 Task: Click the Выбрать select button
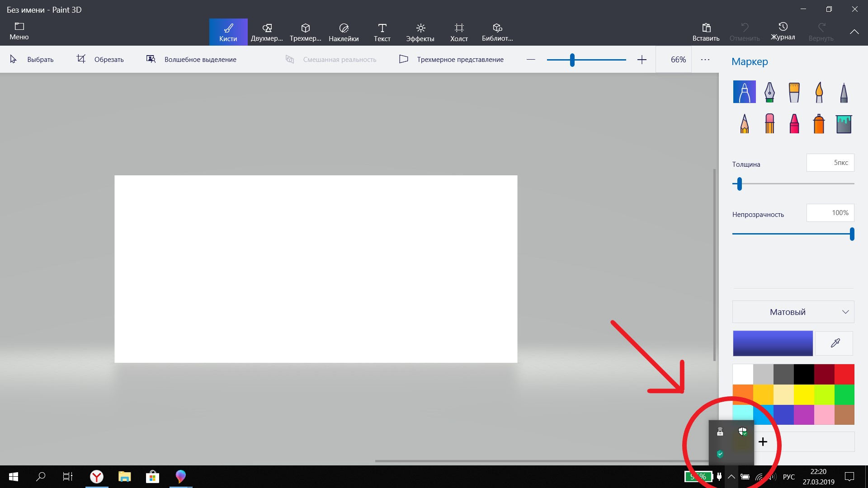pyautogui.click(x=32, y=59)
